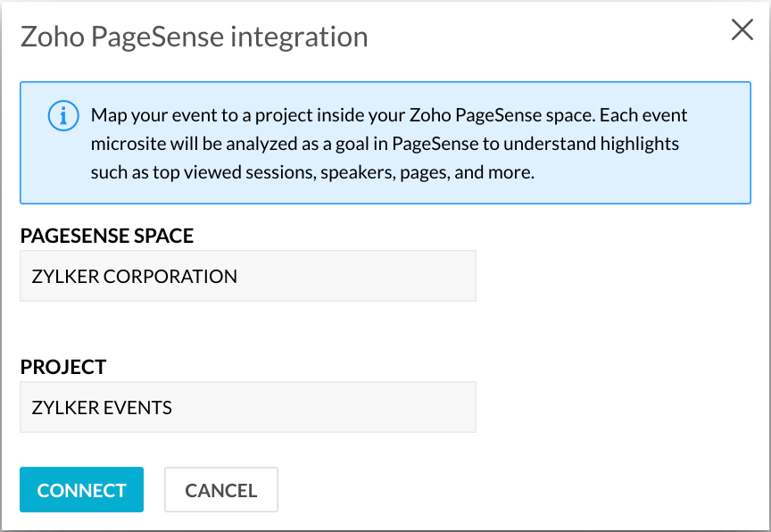
Task: Click the blue info icon in banner
Action: tap(61, 116)
